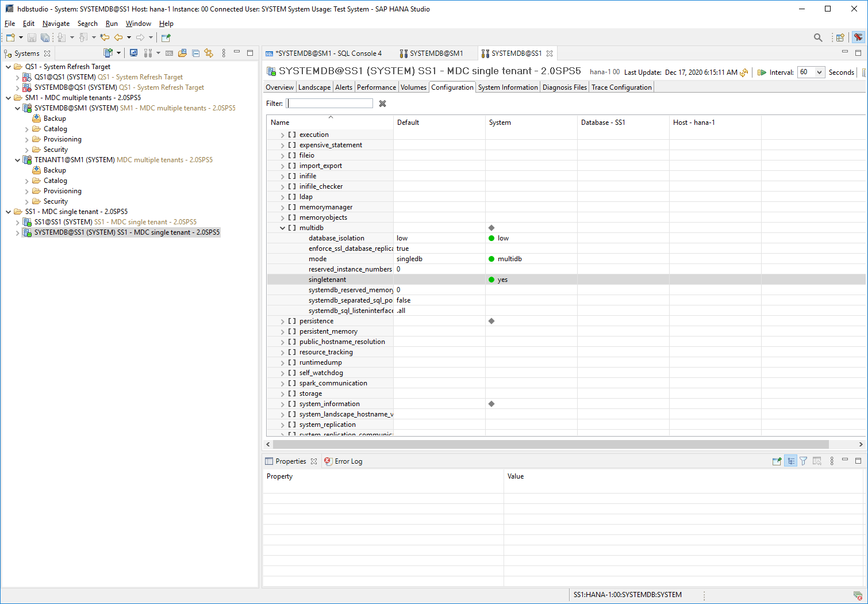Click the filter funnel icon in Properties panel
The image size is (868, 604).
pyautogui.click(x=804, y=461)
